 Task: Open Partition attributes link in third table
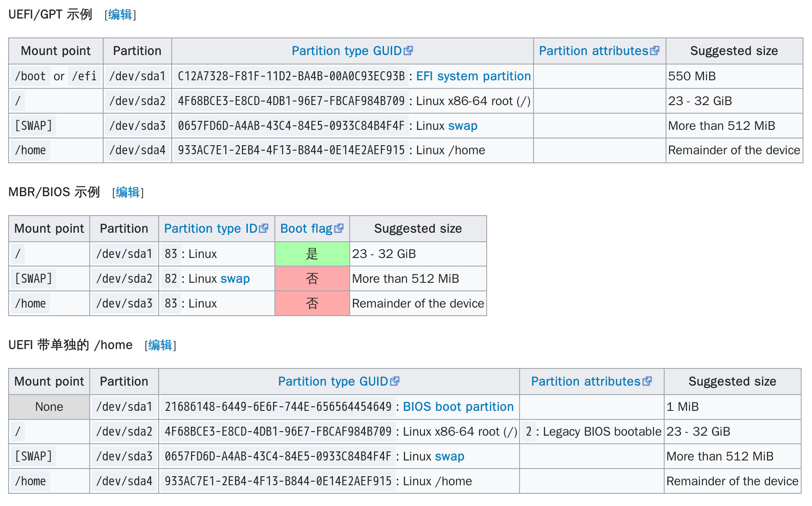pos(586,382)
